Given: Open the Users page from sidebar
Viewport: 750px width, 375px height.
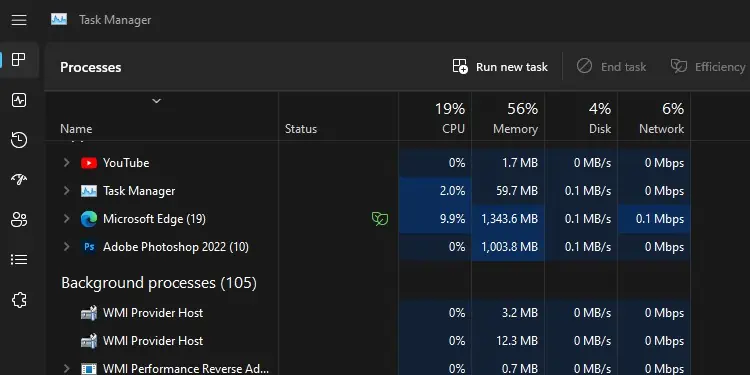Looking at the screenshot, I should pyautogui.click(x=19, y=220).
